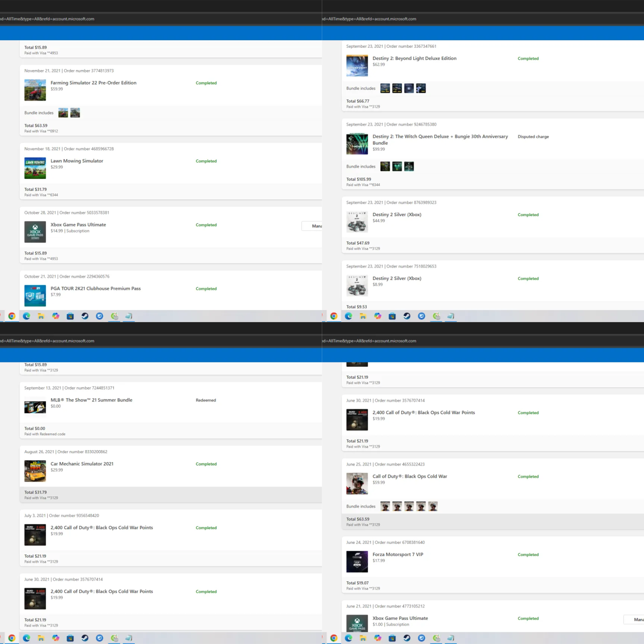Open the MLB The Show 21 Summer Bundle image
Viewport: 644px width, 644px height.
(35, 407)
